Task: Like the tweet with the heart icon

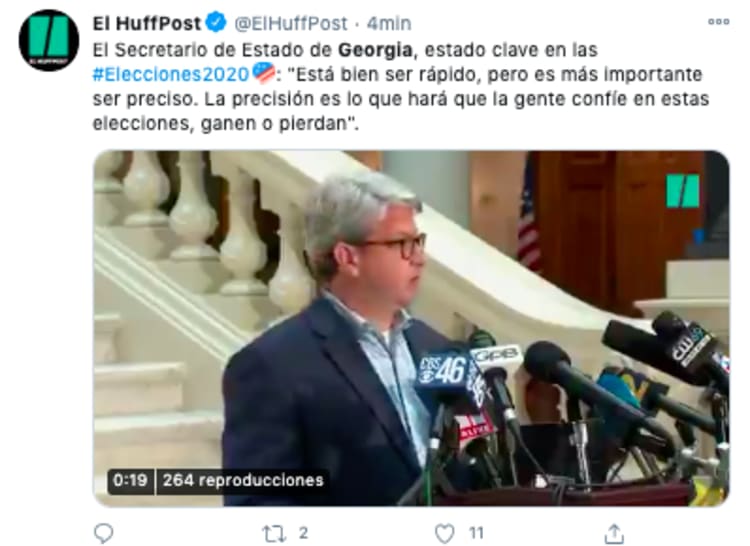Action: (x=445, y=534)
